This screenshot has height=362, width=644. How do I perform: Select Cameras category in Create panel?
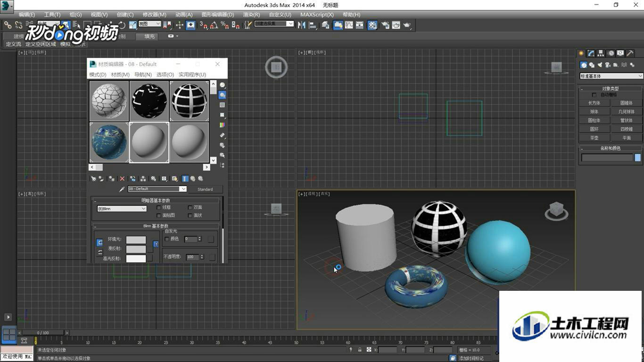pyautogui.click(x=608, y=65)
